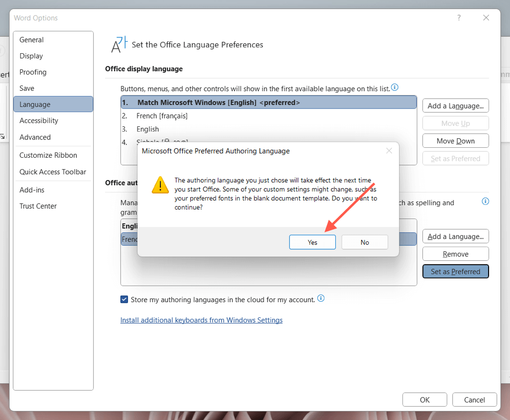Click Move Down for display language
This screenshot has width=510, height=420.
pyautogui.click(x=455, y=141)
